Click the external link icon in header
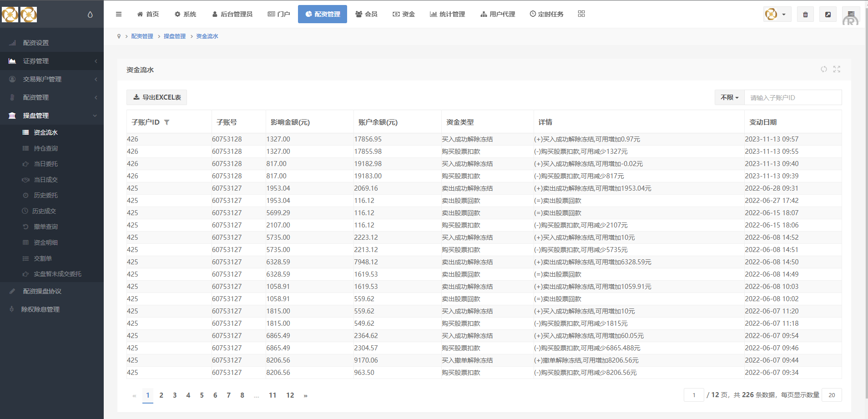 (828, 15)
